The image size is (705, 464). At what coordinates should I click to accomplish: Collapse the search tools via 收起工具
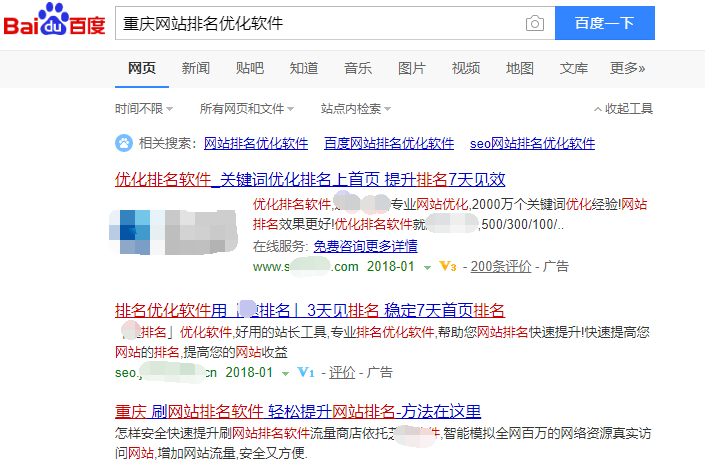pos(623,108)
